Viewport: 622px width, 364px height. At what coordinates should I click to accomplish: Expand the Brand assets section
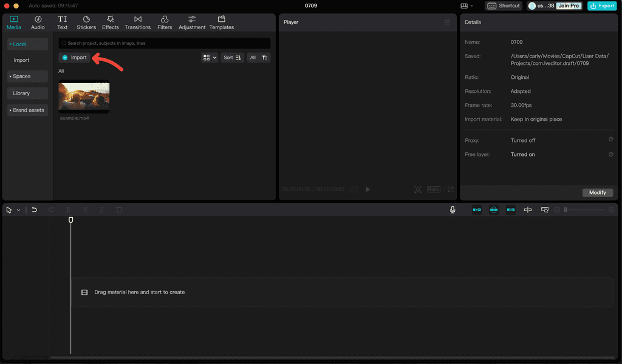click(27, 110)
